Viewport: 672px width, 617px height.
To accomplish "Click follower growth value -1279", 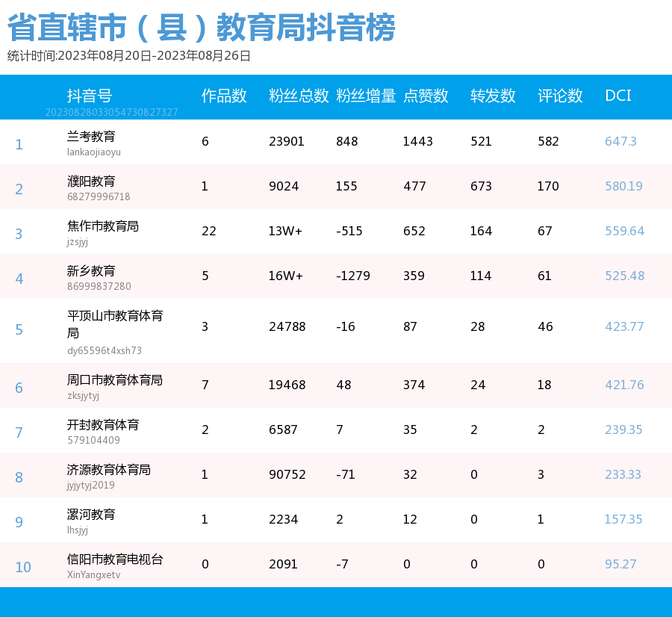I will click(353, 276).
